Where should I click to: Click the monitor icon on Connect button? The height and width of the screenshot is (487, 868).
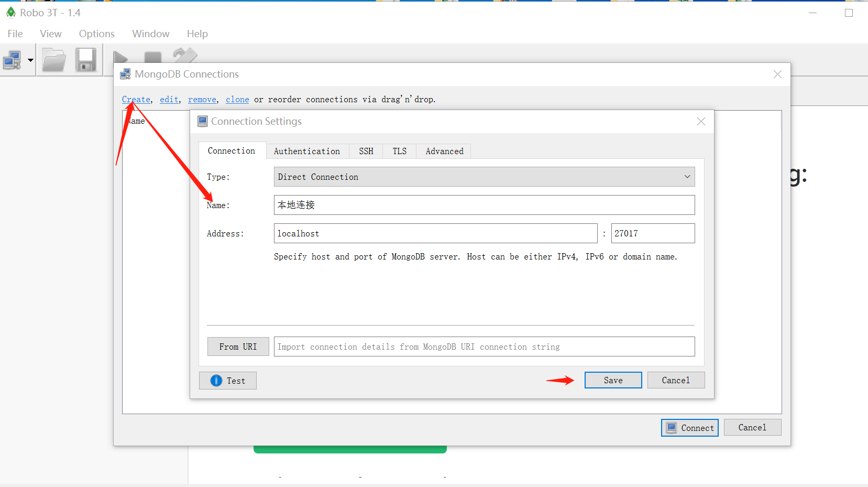[x=671, y=428]
